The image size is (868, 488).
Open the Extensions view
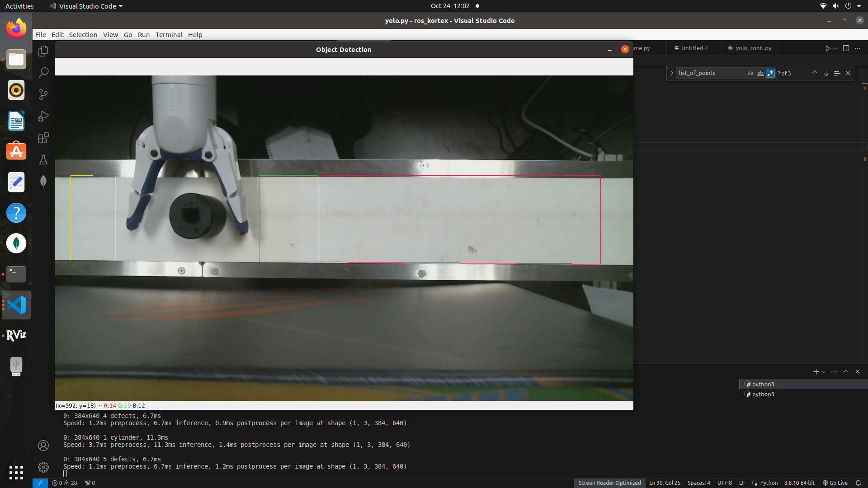point(43,138)
